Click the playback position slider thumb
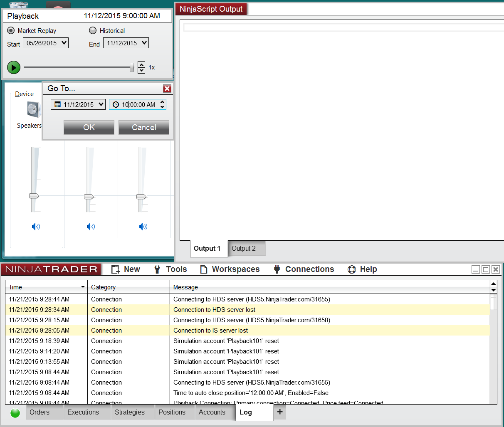 (132, 67)
